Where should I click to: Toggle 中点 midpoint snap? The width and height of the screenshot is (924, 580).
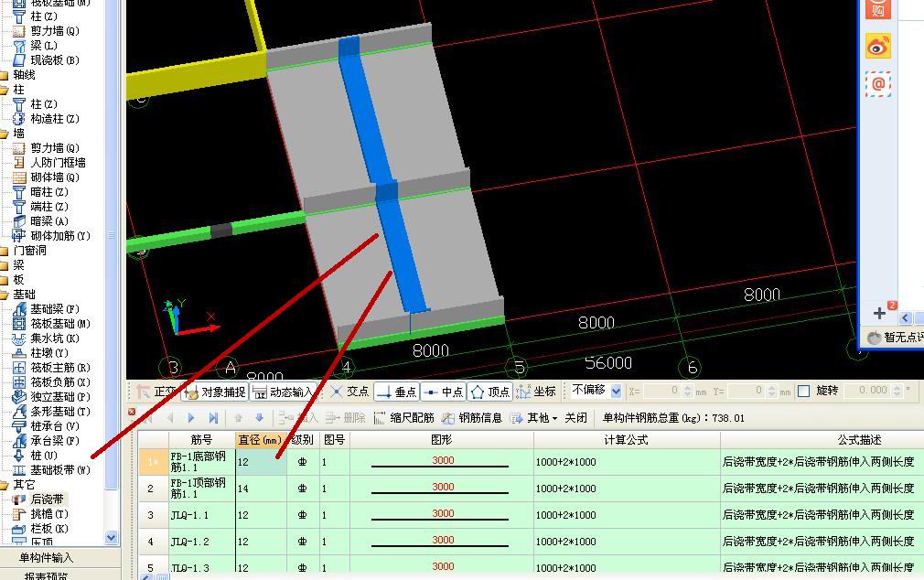click(x=443, y=392)
